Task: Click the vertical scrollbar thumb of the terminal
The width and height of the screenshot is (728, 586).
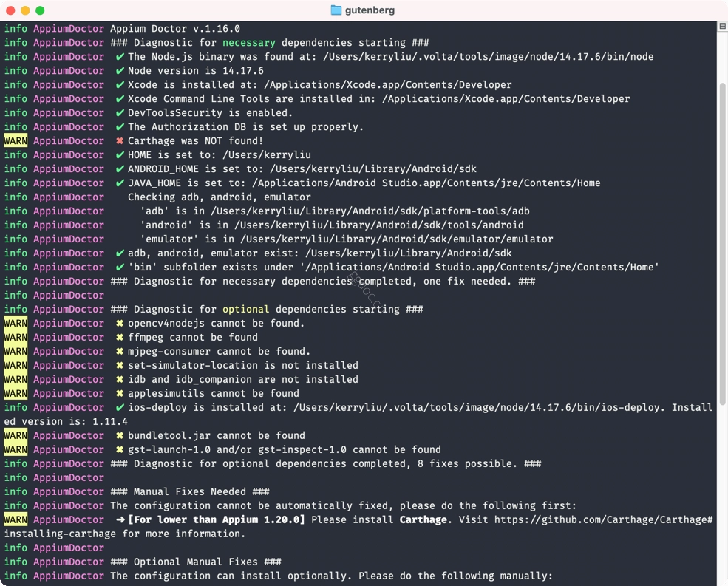Action: click(x=722, y=244)
